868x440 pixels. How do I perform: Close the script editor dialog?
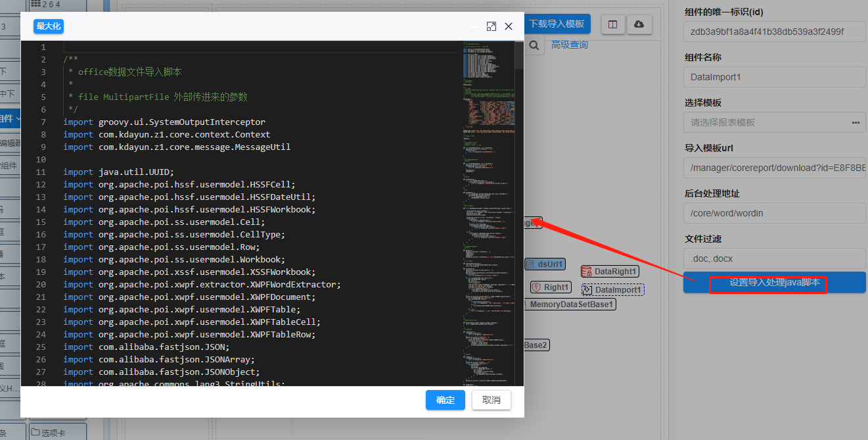[509, 26]
